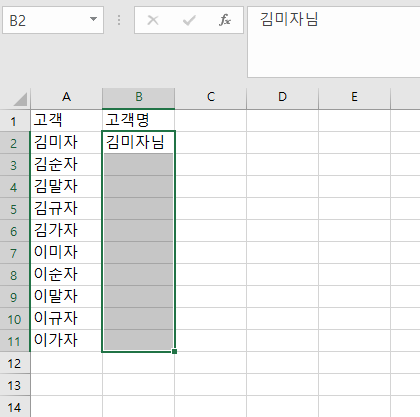Select row 11 header
The height and width of the screenshot is (417, 420).
click(15, 341)
